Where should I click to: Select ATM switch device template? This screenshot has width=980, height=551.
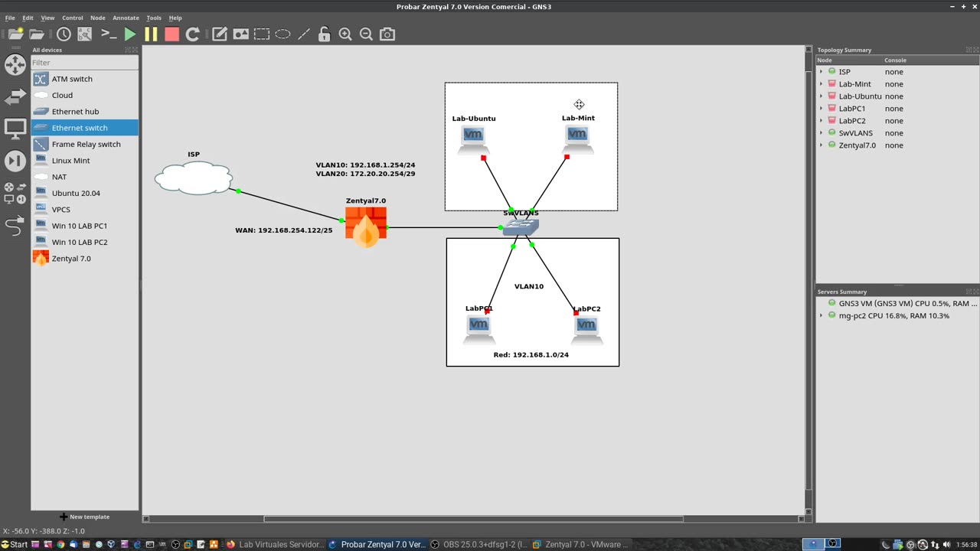click(x=84, y=79)
